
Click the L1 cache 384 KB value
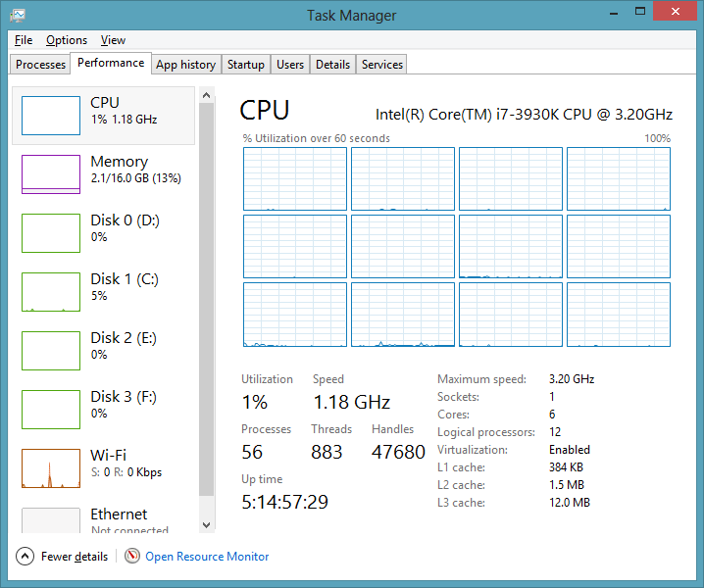click(566, 467)
